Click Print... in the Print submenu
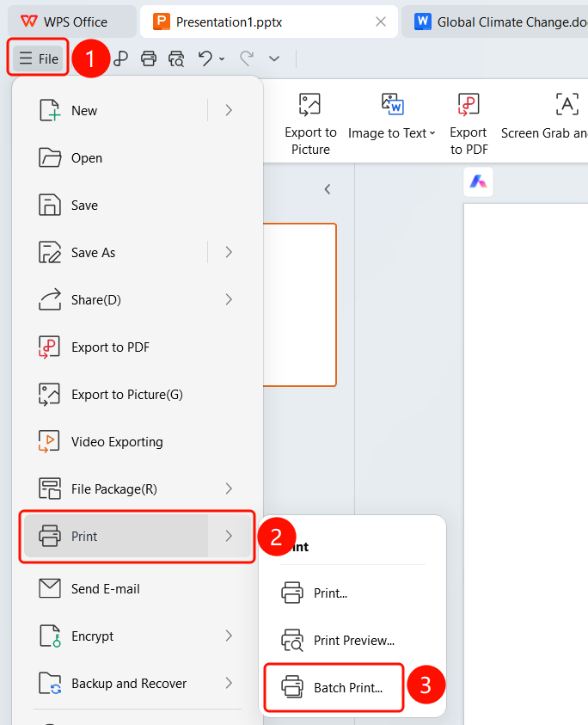 [352, 593]
